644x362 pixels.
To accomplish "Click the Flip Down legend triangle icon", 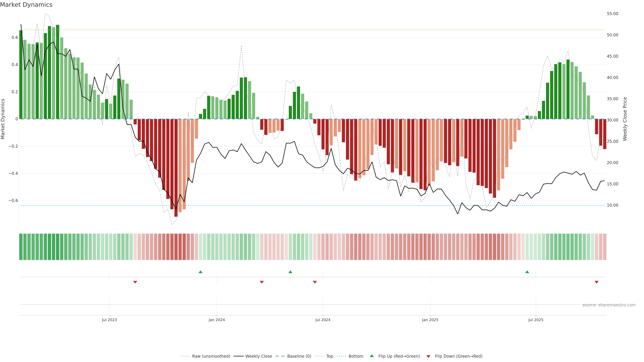I will click(428, 356).
